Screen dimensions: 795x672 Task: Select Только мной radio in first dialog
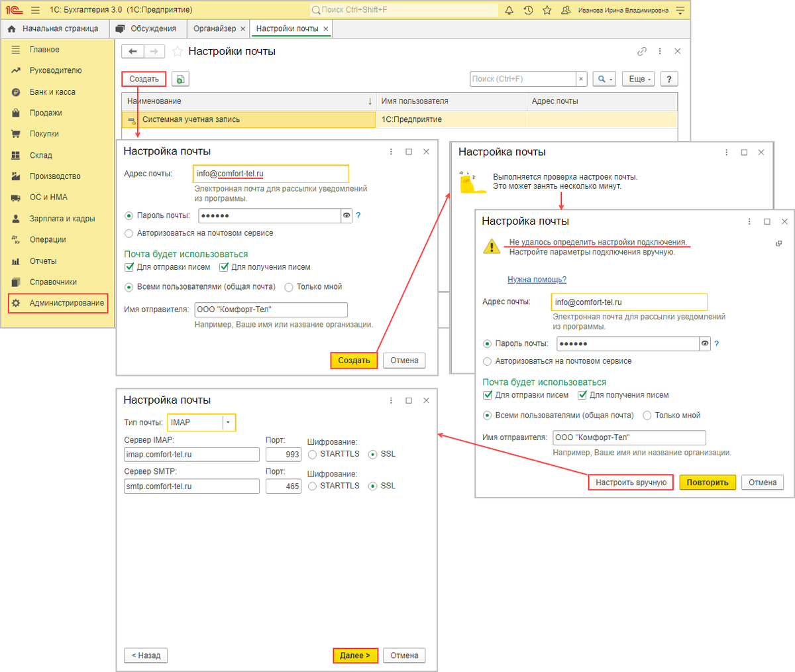click(289, 287)
